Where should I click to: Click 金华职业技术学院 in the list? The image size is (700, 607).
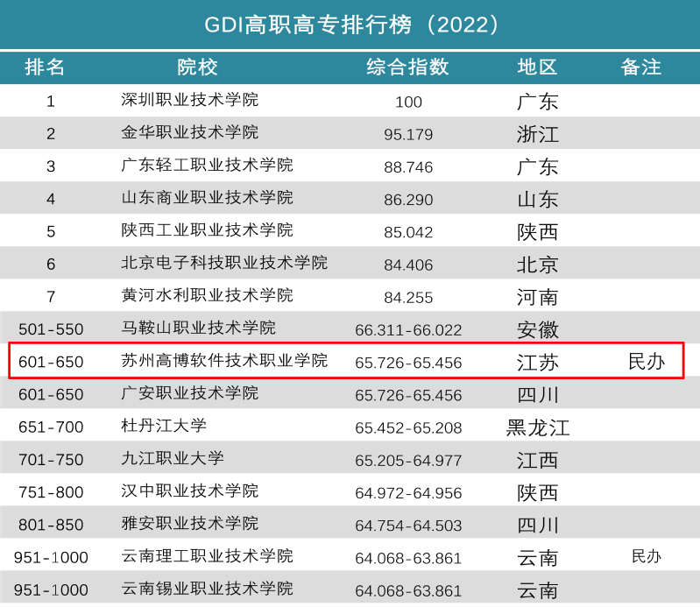189,132
